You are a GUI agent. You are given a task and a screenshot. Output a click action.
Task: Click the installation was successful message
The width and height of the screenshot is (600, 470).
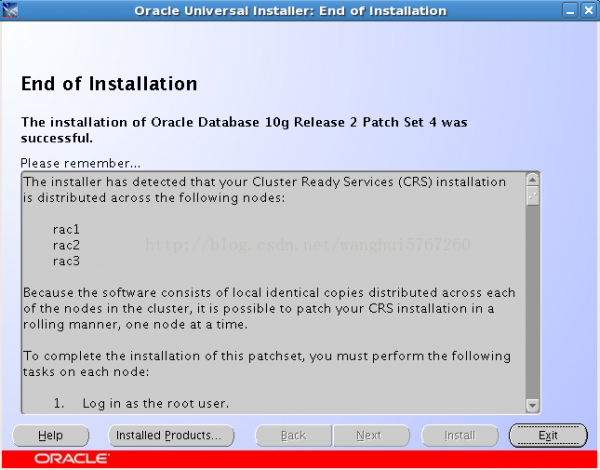(244, 130)
